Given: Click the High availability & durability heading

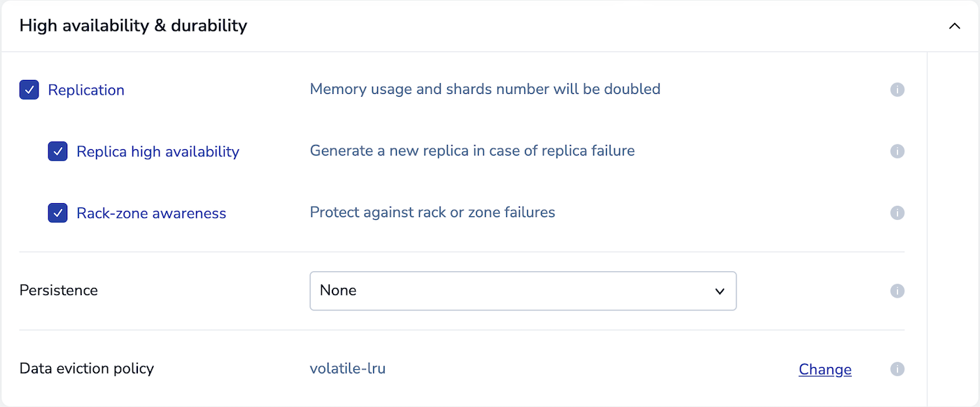Looking at the screenshot, I should (133, 26).
